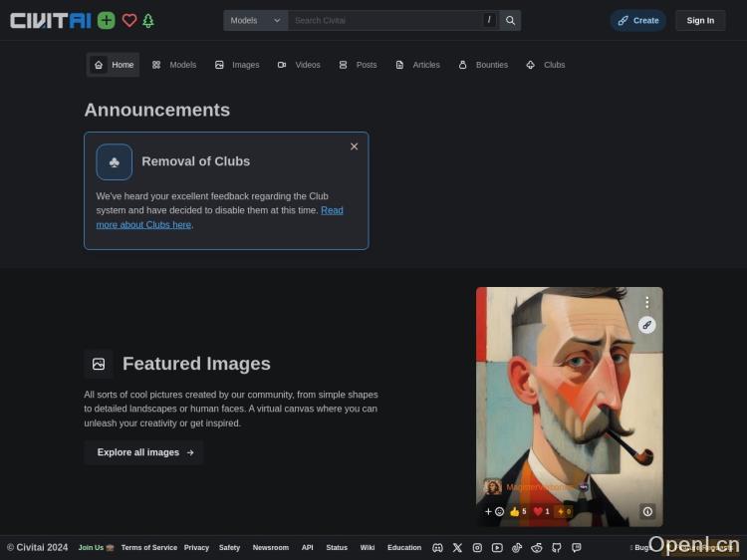Open the YouTube icon in the footer
Viewport: 747px width, 560px height.
point(497,547)
